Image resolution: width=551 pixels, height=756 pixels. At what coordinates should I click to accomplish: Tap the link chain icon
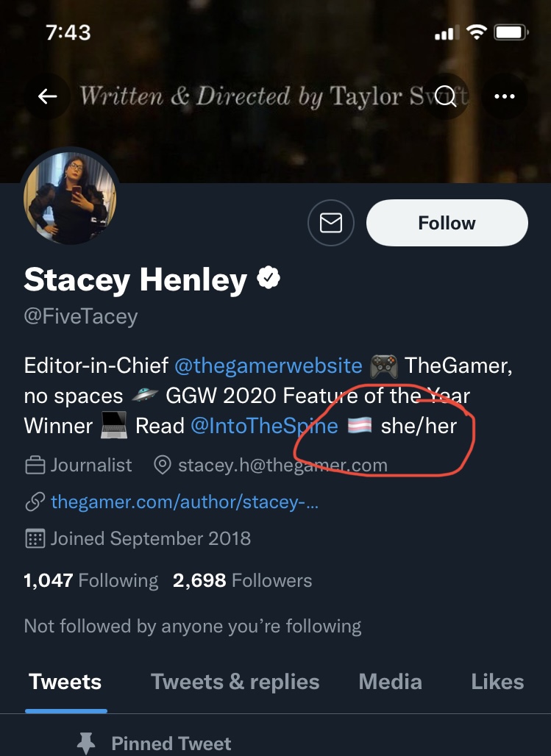point(35,502)
